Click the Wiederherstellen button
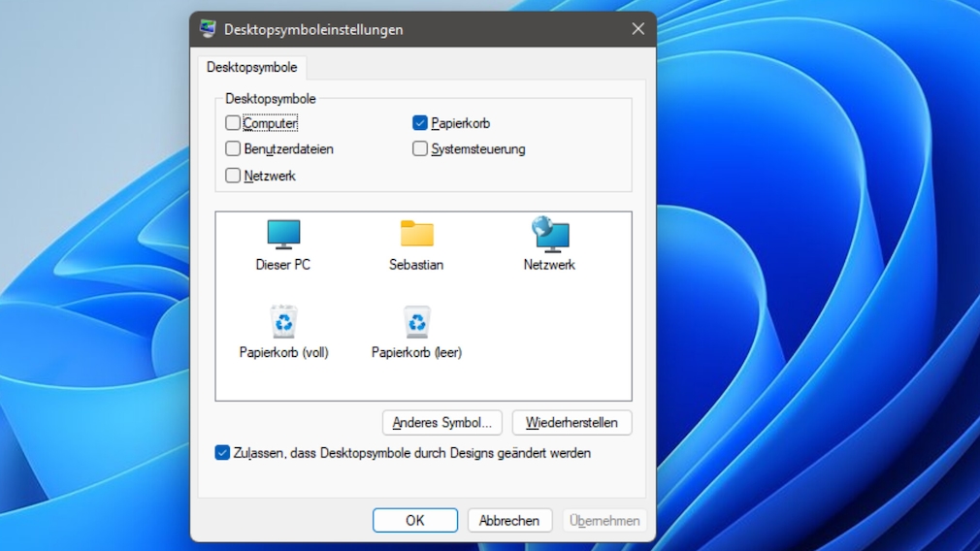 click(x=572, y=423)
